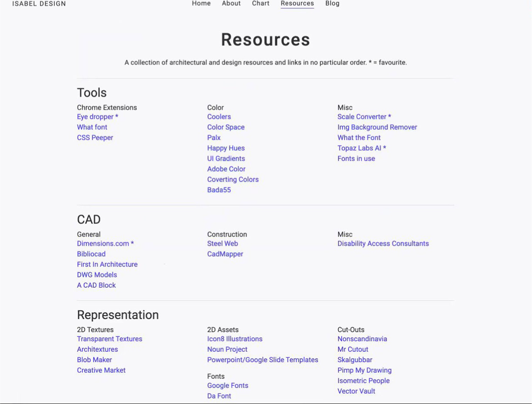Visit the Vector Vault link
The height and width of the screenshot is (404, 532).
coord(356,391)
